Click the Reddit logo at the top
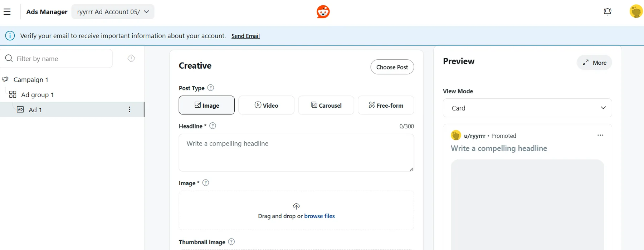644x250 pixels. 323,12
